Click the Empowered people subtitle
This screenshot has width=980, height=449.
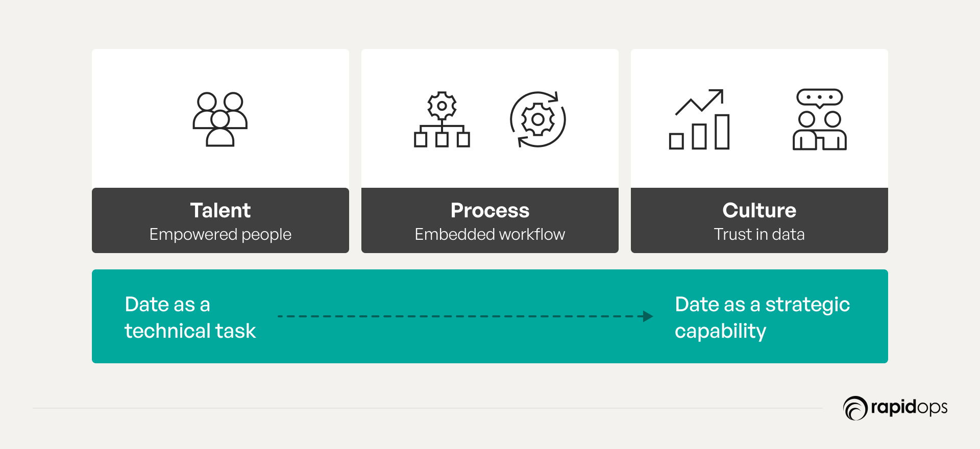220,234
